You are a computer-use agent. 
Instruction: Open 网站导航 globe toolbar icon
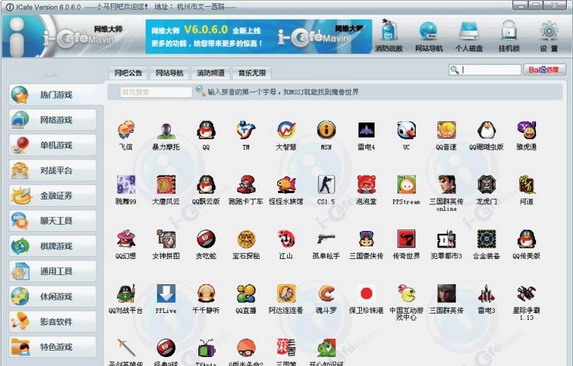click(x=429, y=36)
